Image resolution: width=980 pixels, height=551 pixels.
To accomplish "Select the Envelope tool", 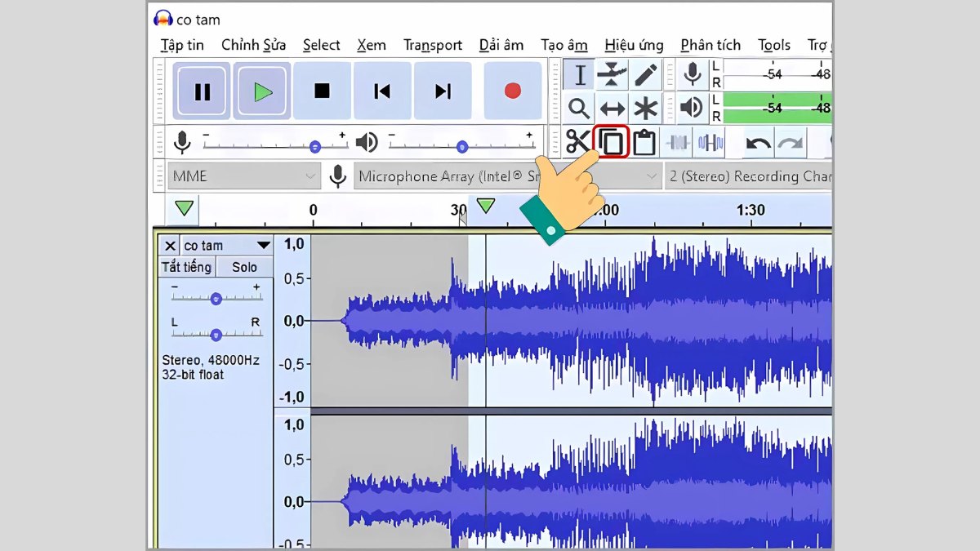I will [x=612, y=75].
